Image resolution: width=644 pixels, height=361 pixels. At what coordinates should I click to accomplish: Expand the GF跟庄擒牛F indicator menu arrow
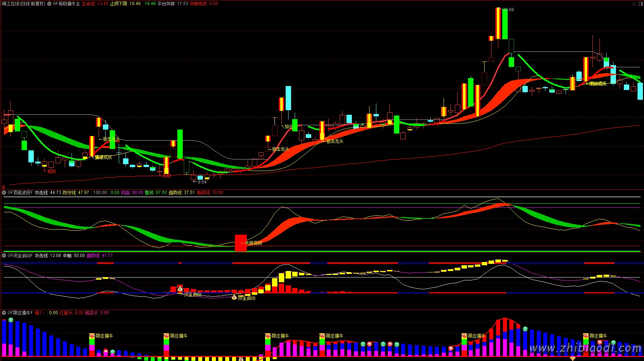(4, 313)
